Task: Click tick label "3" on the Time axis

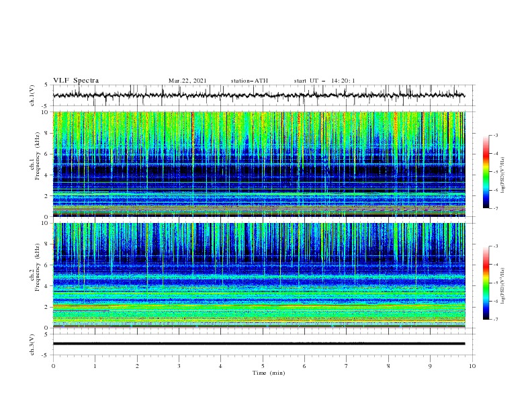Action: (x=179, y=366)
